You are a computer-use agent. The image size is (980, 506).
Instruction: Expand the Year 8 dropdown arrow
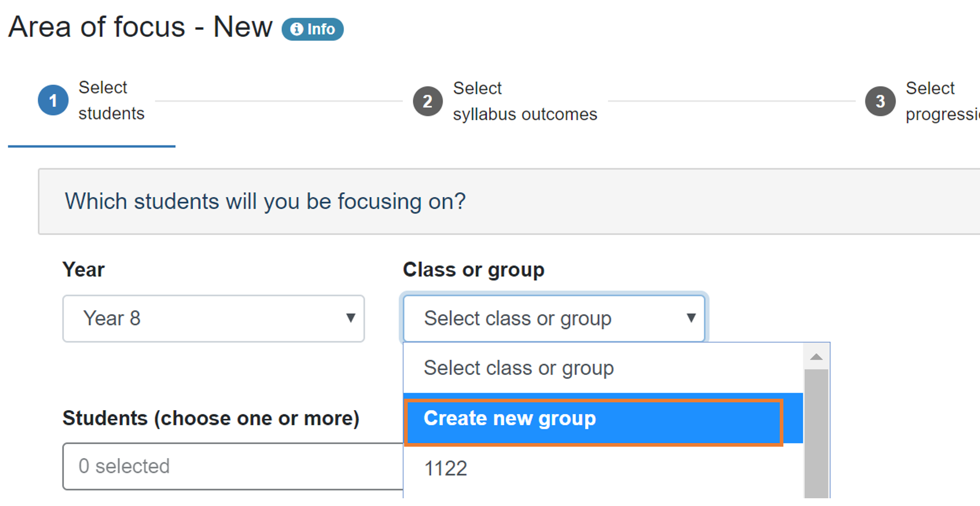click(350, 318)
